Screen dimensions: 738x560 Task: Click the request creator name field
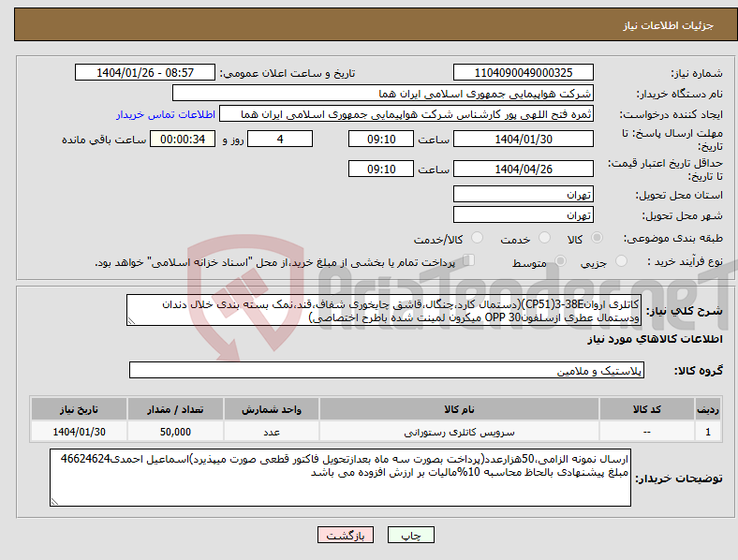pyautogui.click(x=406, y=114)
